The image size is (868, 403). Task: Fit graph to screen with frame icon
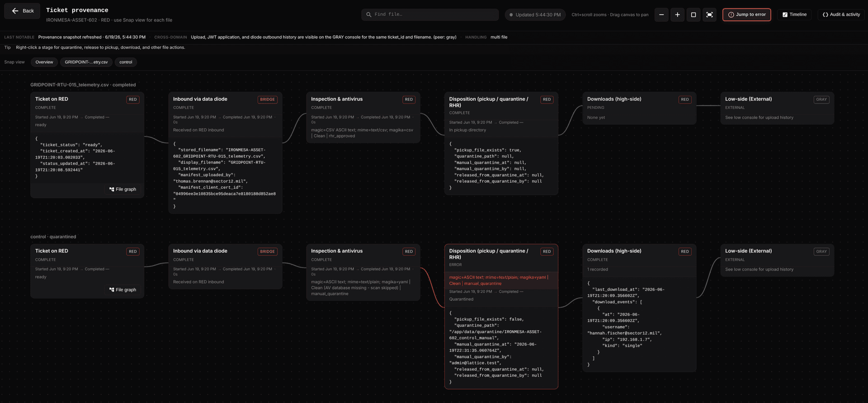[x=709, y=14]
